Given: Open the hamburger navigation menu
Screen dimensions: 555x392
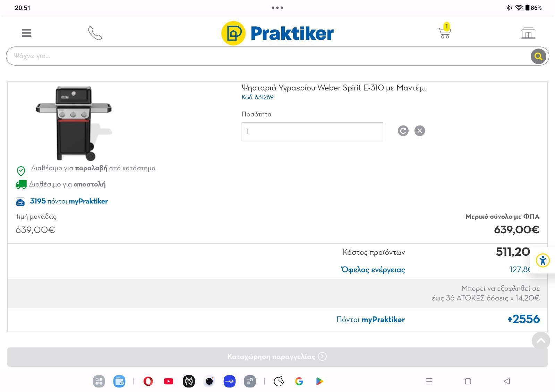Looking at the screenshot, I should [27, 33].
